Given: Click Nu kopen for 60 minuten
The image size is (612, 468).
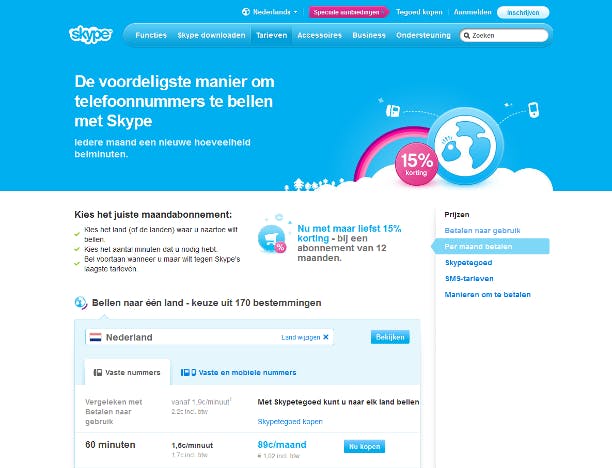Looking at the screenshot, I should 364,446.
